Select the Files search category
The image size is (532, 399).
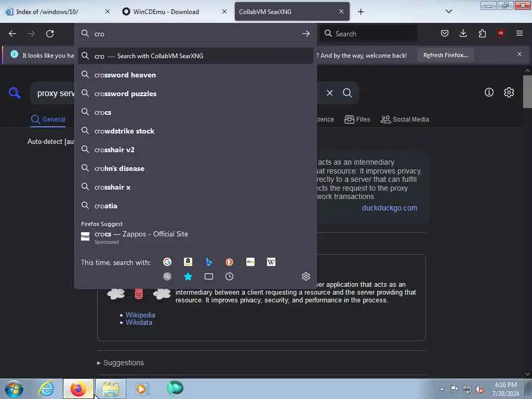tap(357, 119)
